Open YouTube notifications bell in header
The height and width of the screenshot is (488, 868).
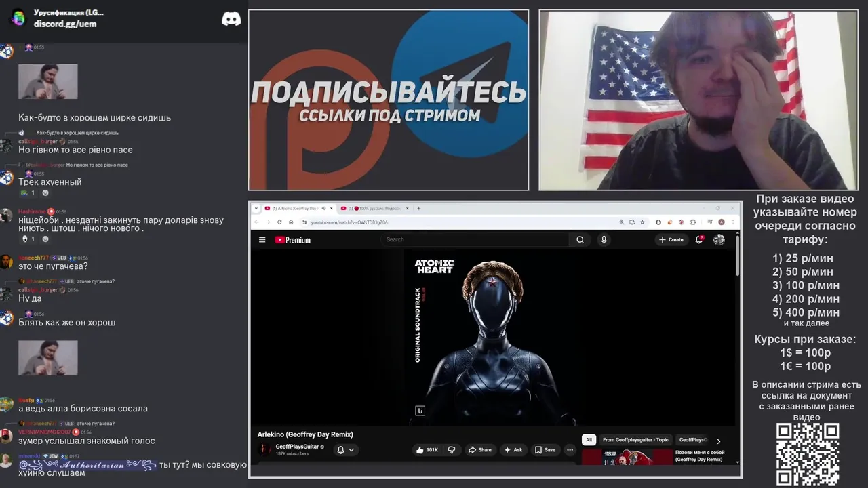point(699,239)
